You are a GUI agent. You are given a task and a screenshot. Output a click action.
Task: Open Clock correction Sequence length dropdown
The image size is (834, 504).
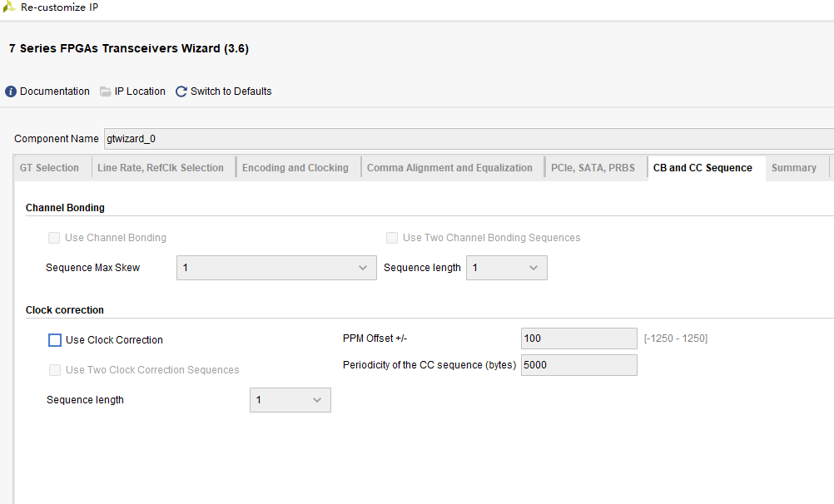[x=290, y=400]
